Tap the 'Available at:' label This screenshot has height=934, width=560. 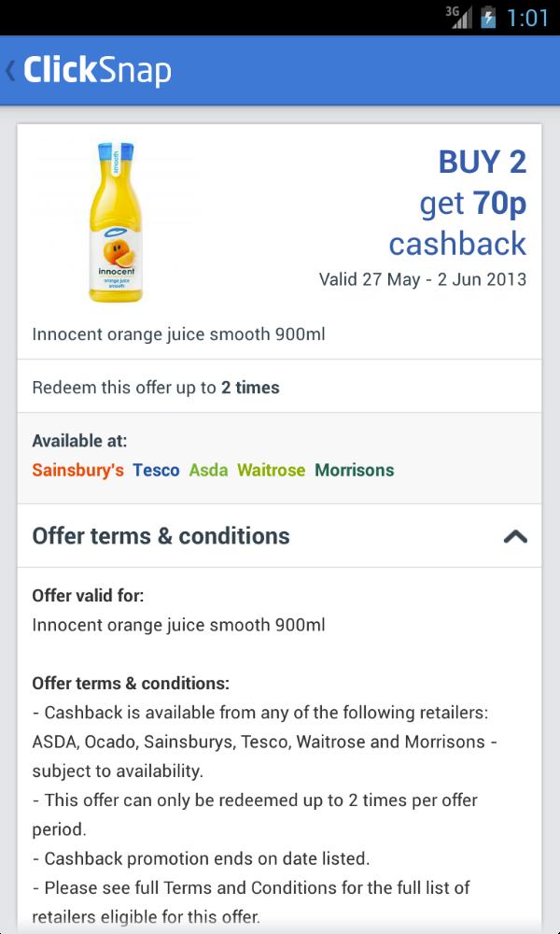[79, 441]
